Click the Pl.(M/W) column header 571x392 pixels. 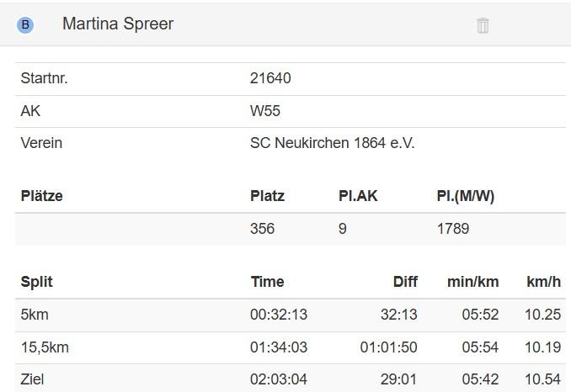(x=465, y=196)
